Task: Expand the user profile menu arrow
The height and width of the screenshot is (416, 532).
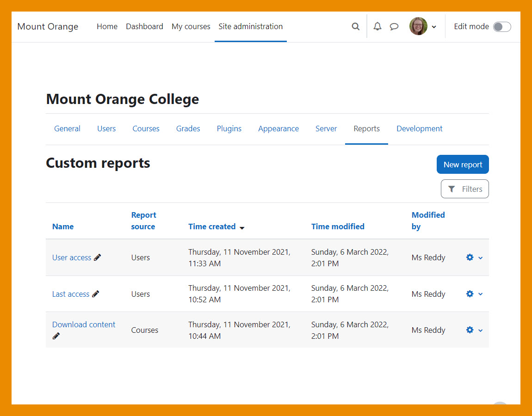Action: pyautogui.click(x=434, y=27)
